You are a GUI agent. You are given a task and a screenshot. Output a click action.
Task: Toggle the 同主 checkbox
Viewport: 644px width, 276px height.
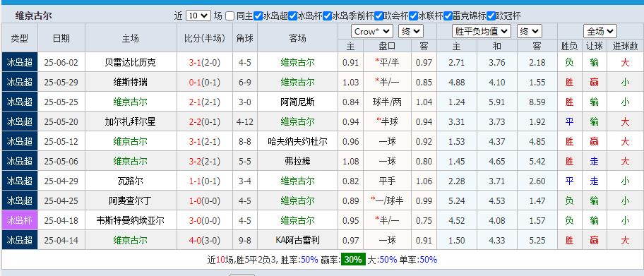tap(230, 16)
